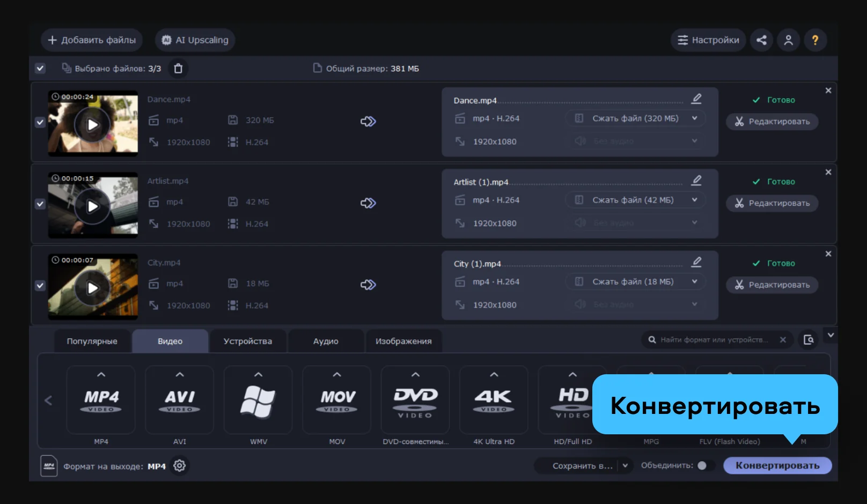Screen dimensions: 867x504
Task: Open the Аудио tab
Action: coord(326,342)
